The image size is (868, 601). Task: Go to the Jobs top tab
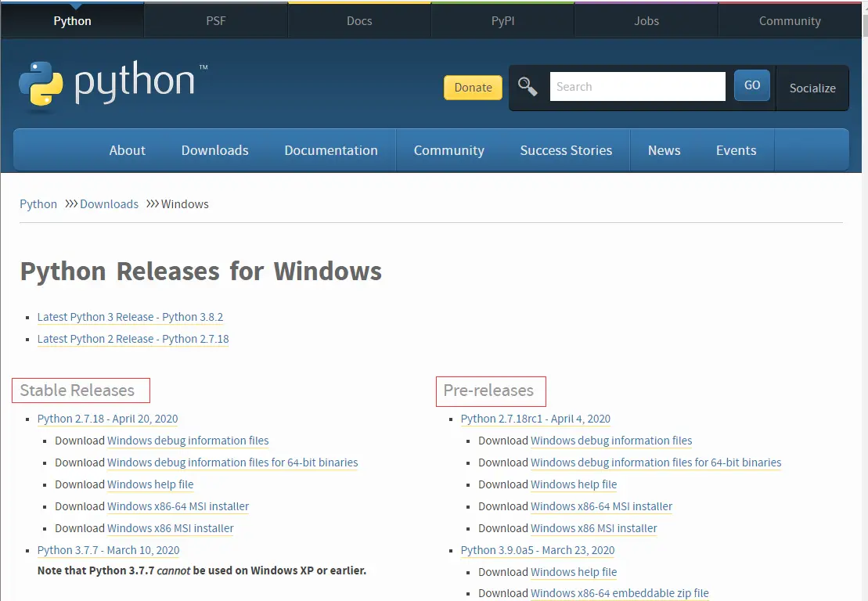(646, 21)
